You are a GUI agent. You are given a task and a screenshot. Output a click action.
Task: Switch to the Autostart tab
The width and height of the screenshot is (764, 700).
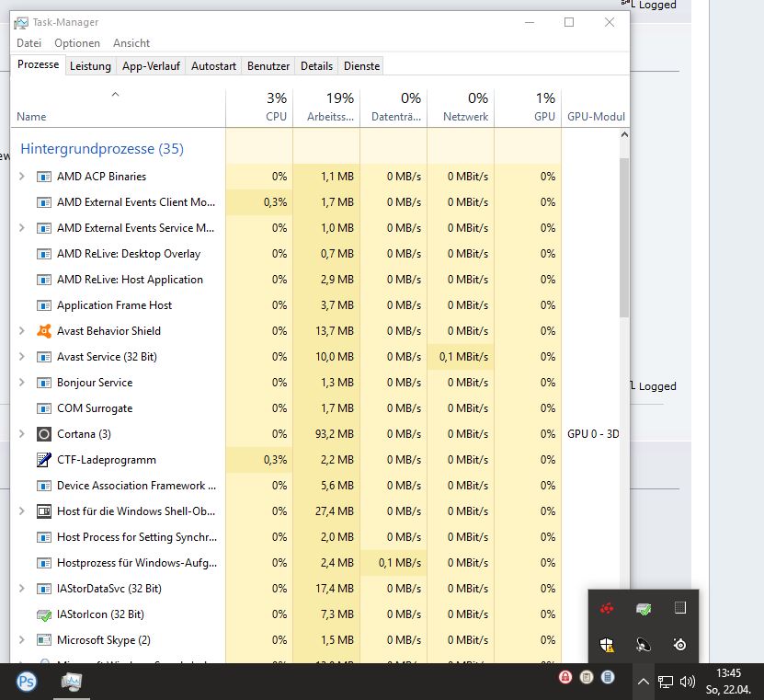point(213,66)
